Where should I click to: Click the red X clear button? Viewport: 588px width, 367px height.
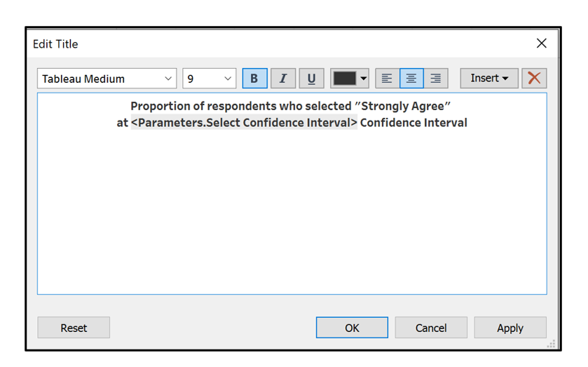(534, 79)
